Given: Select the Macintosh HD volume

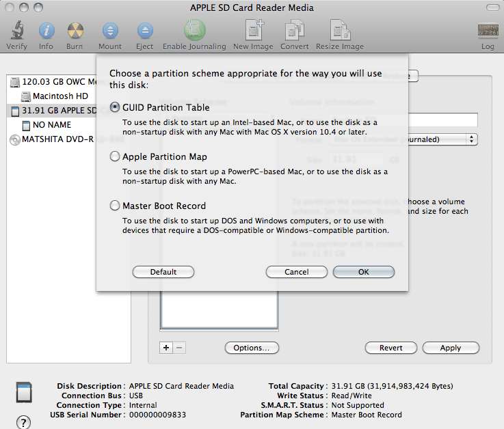Looking at the screenshot, I should click(54, 96).
